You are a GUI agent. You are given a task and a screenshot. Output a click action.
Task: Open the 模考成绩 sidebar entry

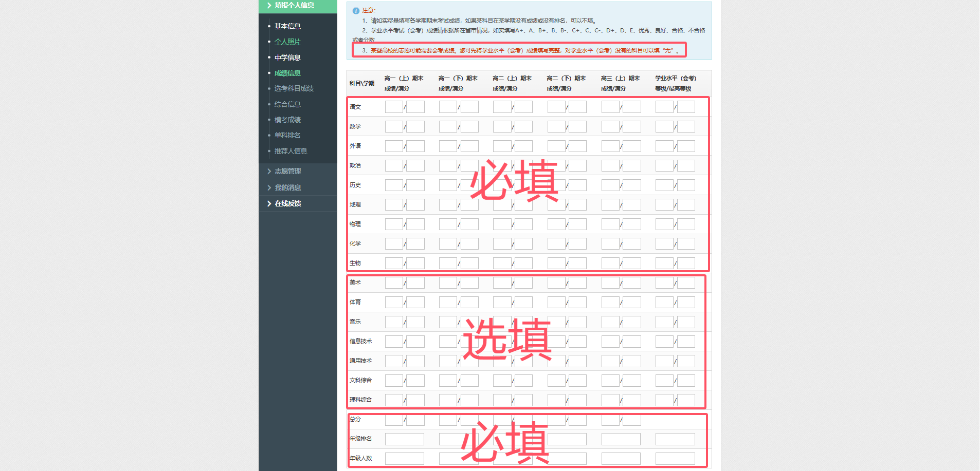(x=287, y=120)
